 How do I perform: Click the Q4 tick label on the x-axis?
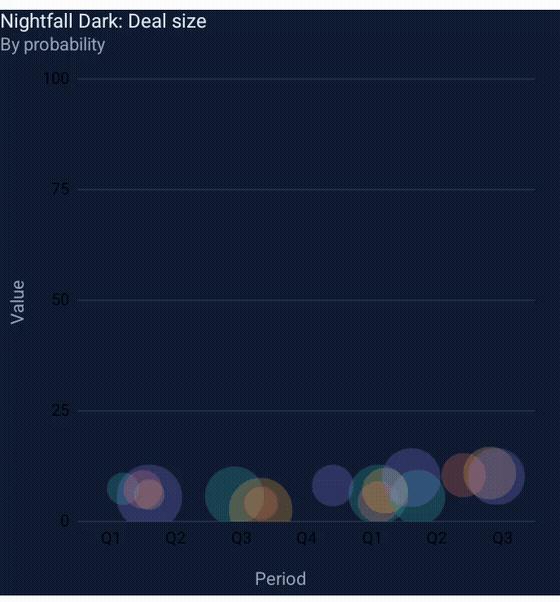[307, 538]
